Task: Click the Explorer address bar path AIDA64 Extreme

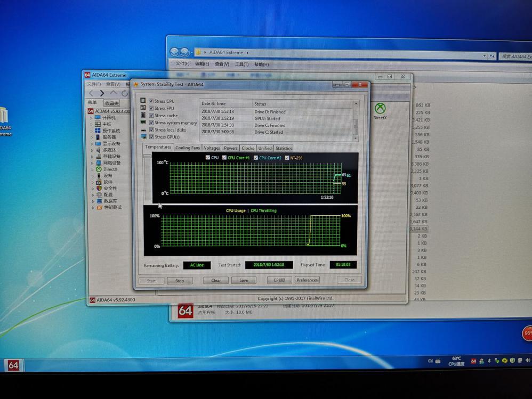Action: pos(226,53)
